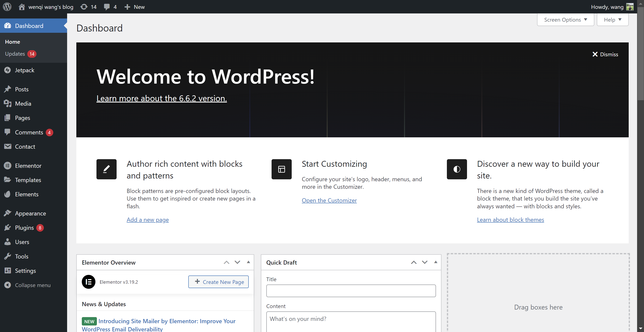Open Learn more about the 6.6.2 version

(161, 98)
